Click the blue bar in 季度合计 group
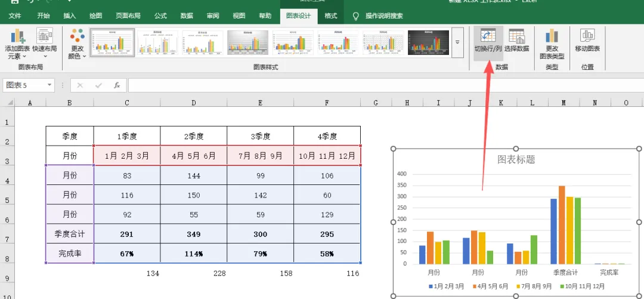Screen dimensions: 644x299 coord(553,231)
